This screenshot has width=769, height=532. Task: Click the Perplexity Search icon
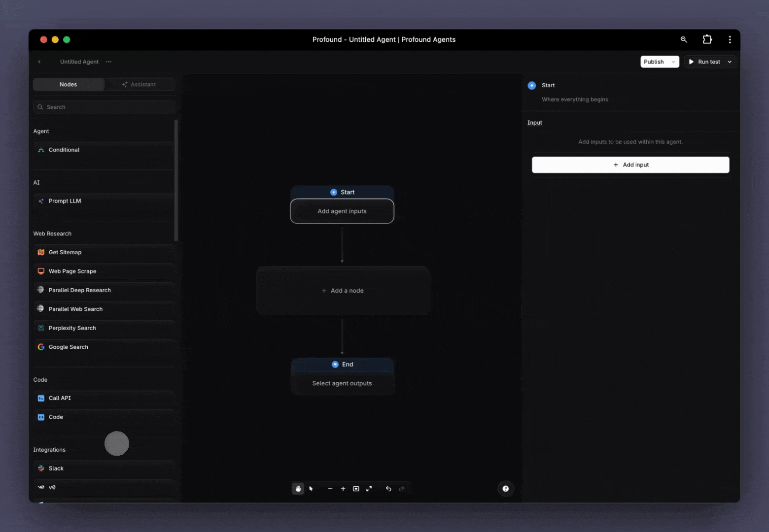(41, 328)
